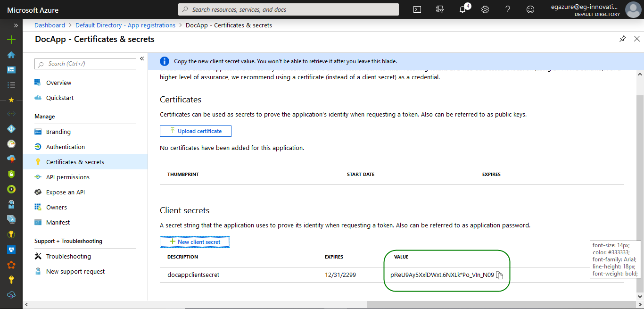Go to Home via the house icon
Screen dimensions: 644x309
point(11,55)
